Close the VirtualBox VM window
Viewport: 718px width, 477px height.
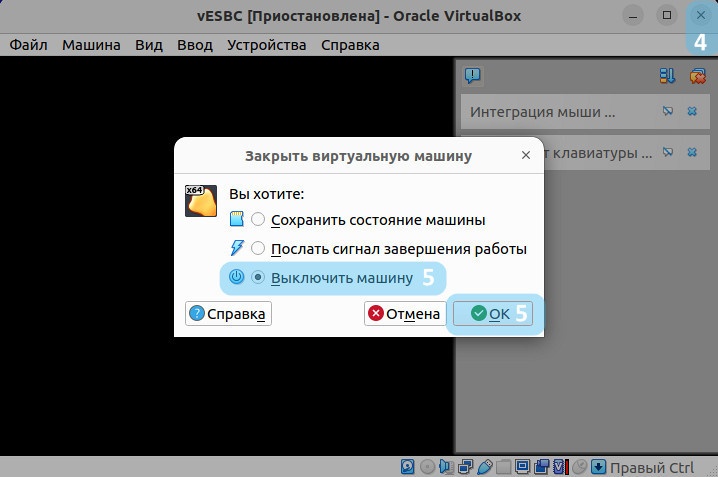click(x=701, y=16)
